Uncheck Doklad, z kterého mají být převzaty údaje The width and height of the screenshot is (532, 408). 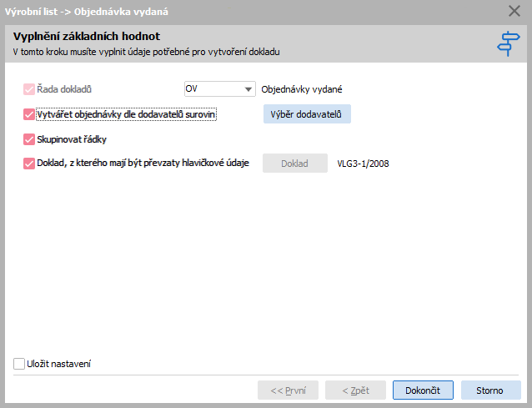29,164
